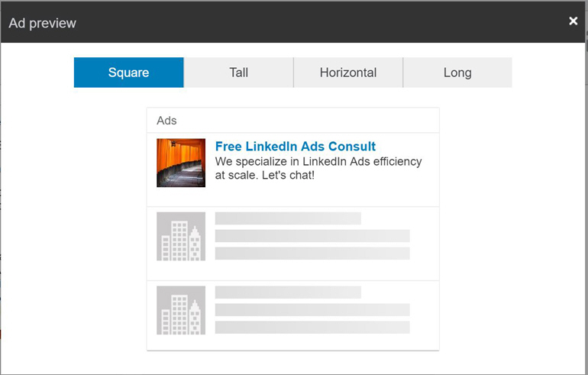This screenshot has height=375, width=588.
Task: Close the Ad preview dialog
Action: 573,21
